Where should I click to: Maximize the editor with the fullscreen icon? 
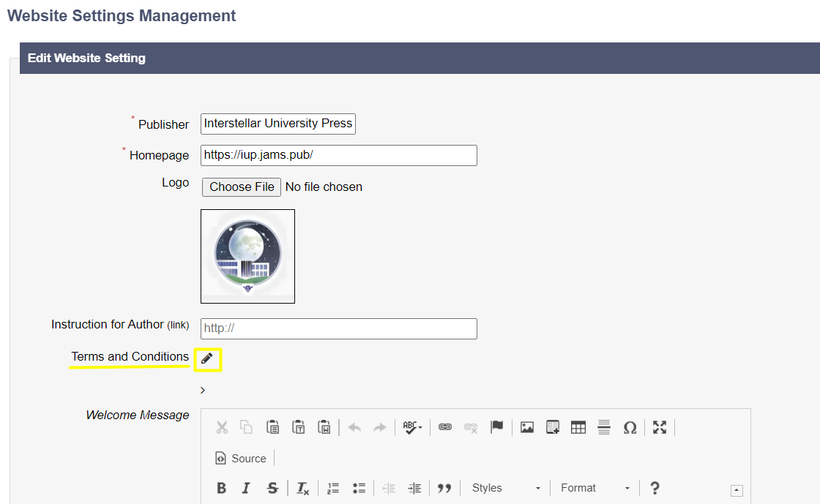point(660,428)
